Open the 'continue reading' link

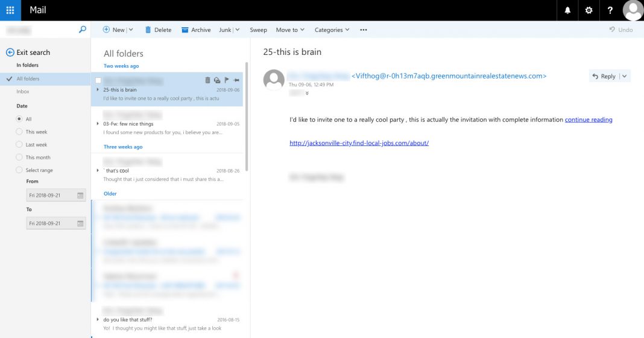click(x=589, y=120)
